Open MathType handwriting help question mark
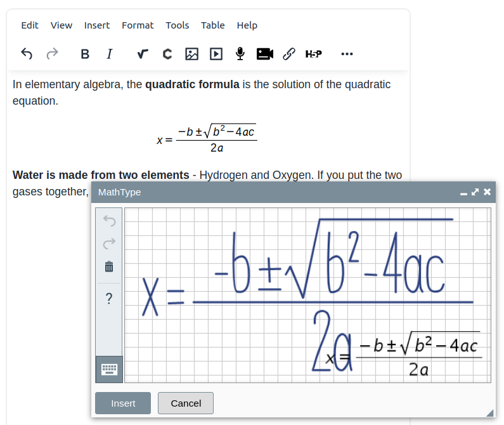The height and width of the screenshot is (425, 504). coord(109,298)
